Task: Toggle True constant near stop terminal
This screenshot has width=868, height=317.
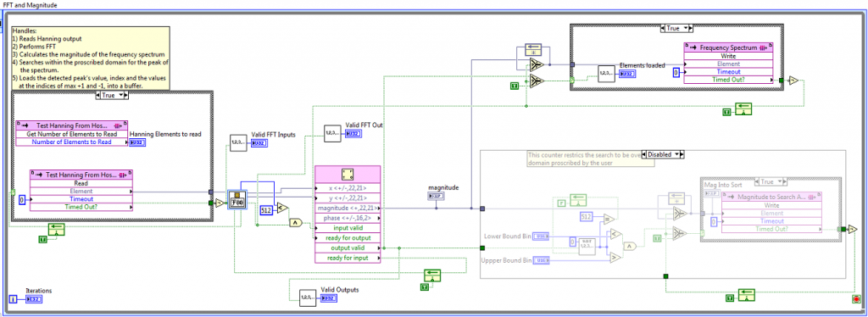Action: click(729, 298)
